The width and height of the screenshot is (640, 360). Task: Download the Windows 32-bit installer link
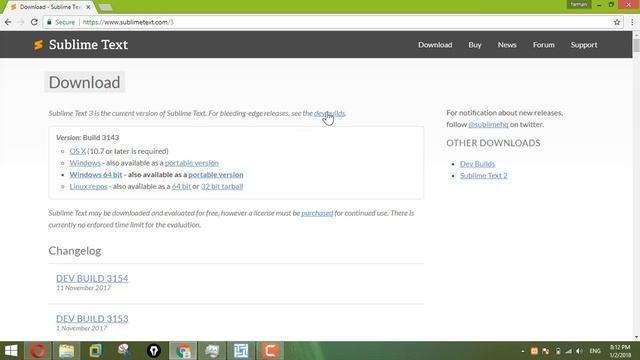85,163
